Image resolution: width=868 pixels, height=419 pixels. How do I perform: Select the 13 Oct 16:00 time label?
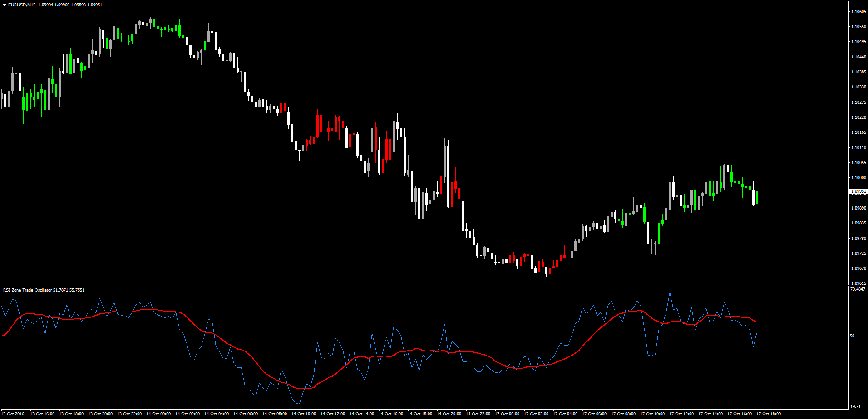coord(42,414)
